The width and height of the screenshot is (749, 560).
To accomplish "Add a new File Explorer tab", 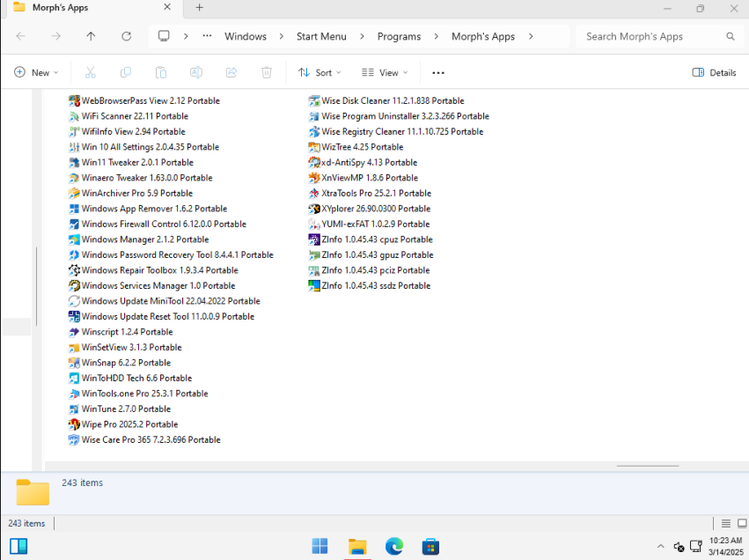I will pyautogui.click(x=200, y=8).
